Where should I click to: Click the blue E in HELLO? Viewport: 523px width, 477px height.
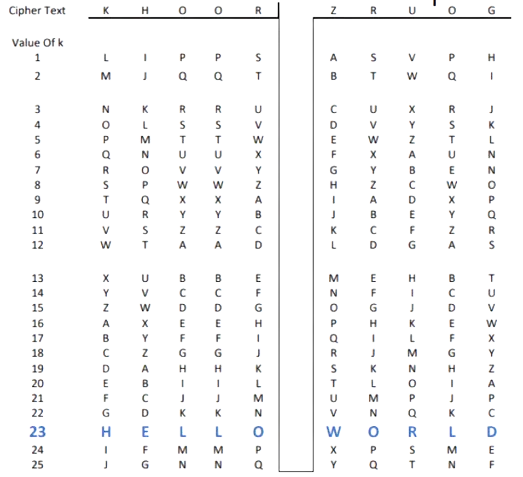(145, 432)
